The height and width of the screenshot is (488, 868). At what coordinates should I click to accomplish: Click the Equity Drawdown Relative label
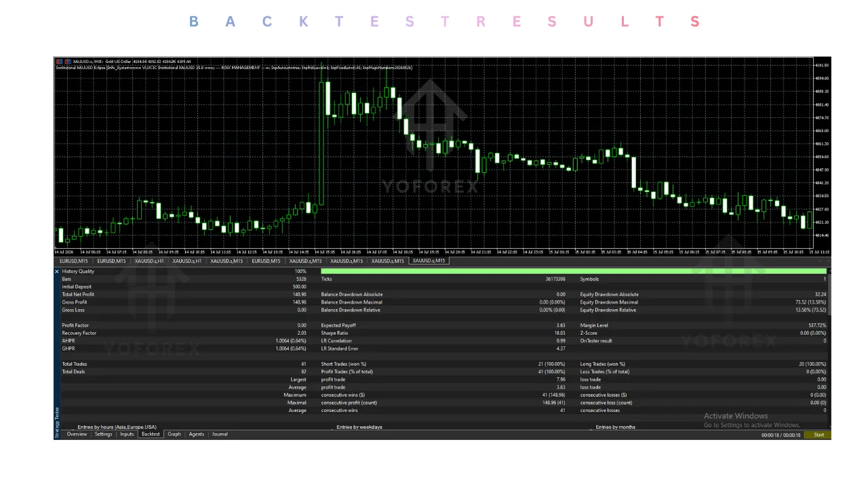608,310
